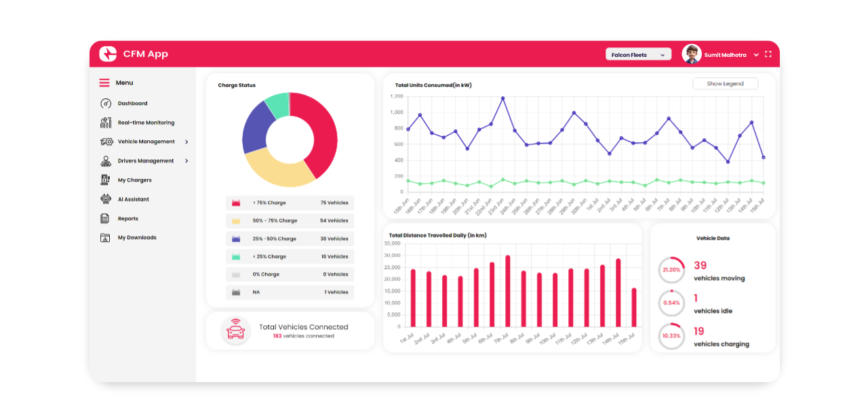Click the > 75% Charge legend row
The height and width of the screenshot is (420, 868).
tap(290, 203)
